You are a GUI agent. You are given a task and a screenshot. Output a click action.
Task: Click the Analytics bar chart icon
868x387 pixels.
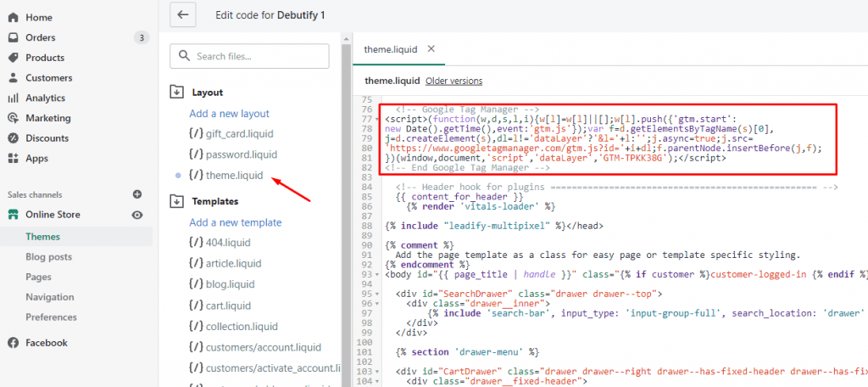coord(14,98)
